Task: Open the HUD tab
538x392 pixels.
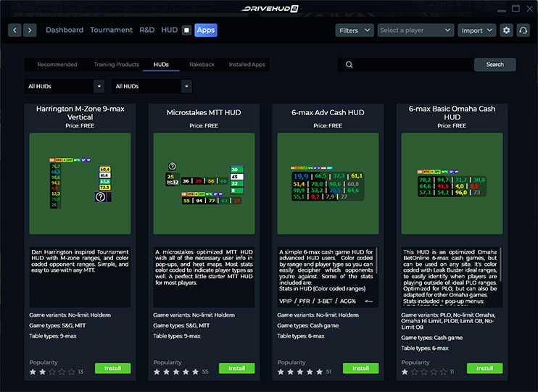Action: [170, 30]
